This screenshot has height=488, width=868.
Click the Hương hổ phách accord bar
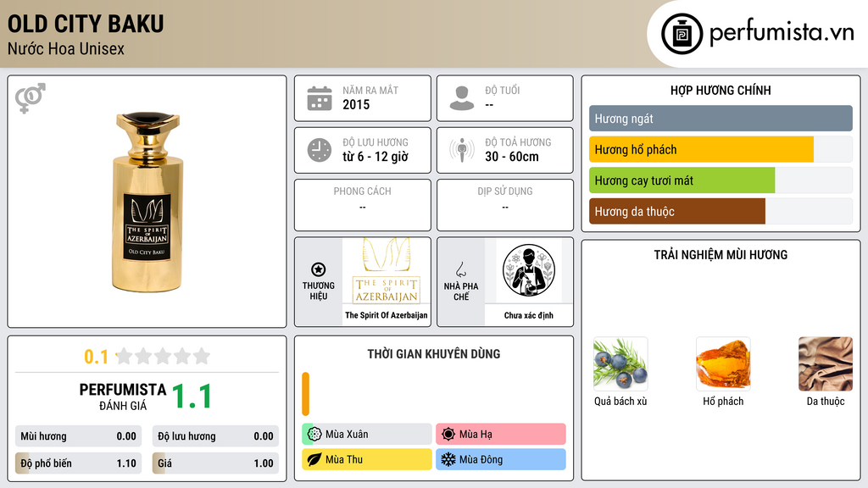(x=721, y=149)
